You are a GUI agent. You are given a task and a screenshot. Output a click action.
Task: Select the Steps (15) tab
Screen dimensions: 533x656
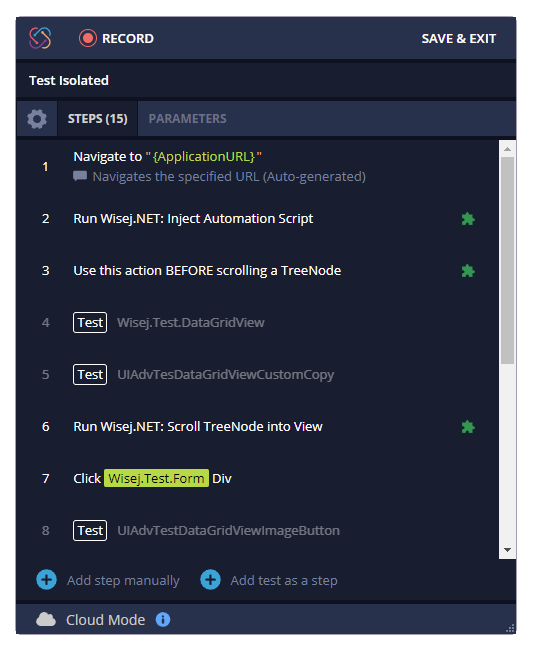click(x=97, y=119)
